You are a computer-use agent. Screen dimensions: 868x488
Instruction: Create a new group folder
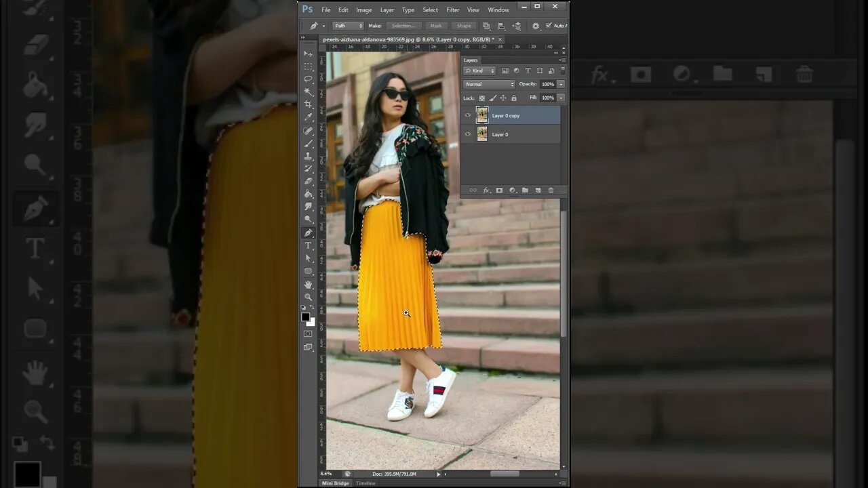coord(525,190)
